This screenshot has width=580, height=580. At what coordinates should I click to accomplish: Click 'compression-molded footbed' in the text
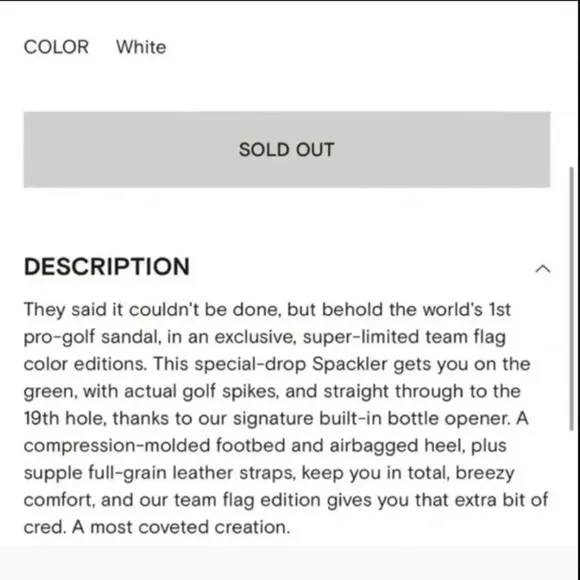(x=154, y=446)
